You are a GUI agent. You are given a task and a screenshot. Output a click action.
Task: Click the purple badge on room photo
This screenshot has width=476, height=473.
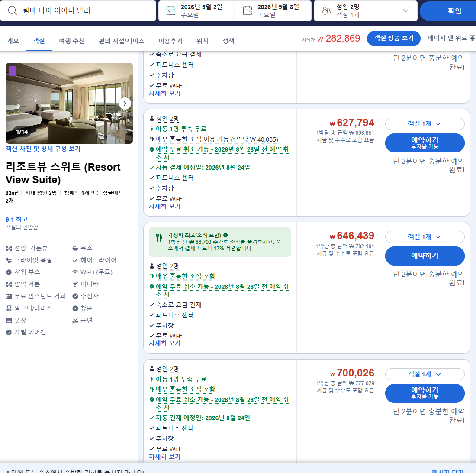click(13, 71)
